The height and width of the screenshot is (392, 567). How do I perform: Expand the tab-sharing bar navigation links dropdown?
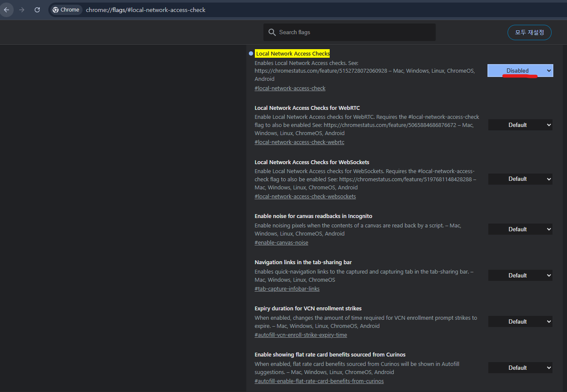coord(520,276)
